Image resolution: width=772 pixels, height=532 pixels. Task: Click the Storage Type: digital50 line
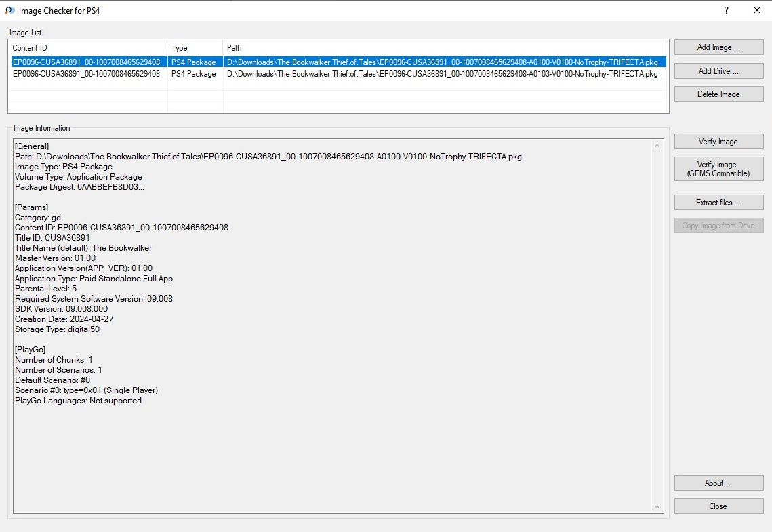point(57,329)
